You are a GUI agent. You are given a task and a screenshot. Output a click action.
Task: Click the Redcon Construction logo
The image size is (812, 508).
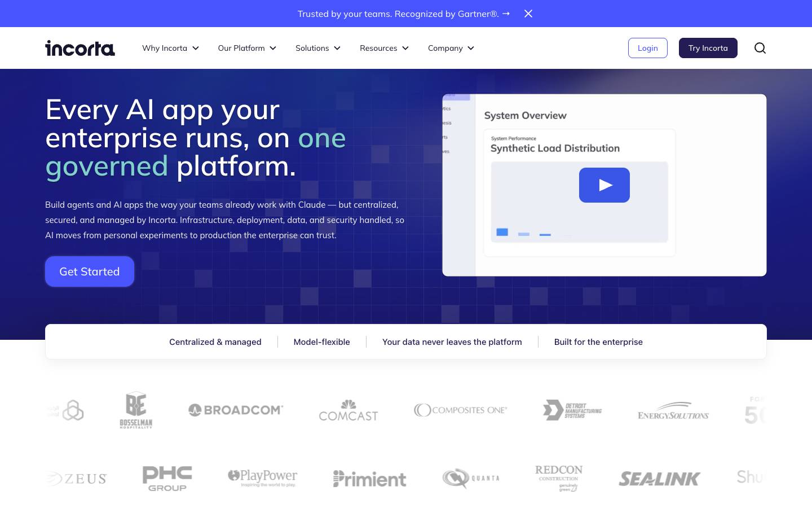(559, 478)
